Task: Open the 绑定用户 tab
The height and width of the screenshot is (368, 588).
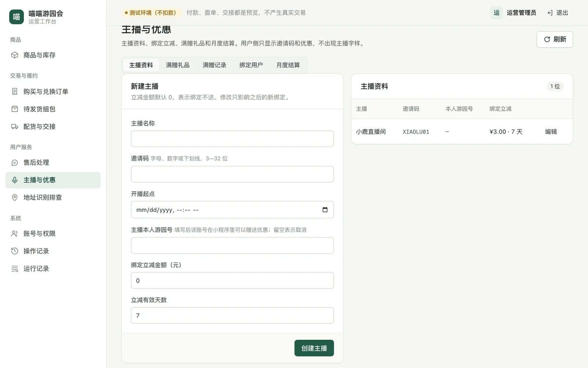Action: pos(251,65)
